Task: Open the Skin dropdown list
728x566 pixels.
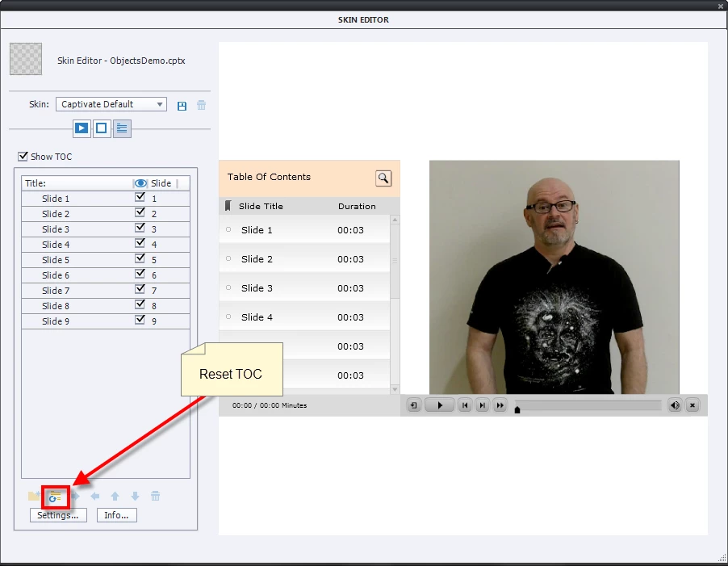Action: pos(111,104)
